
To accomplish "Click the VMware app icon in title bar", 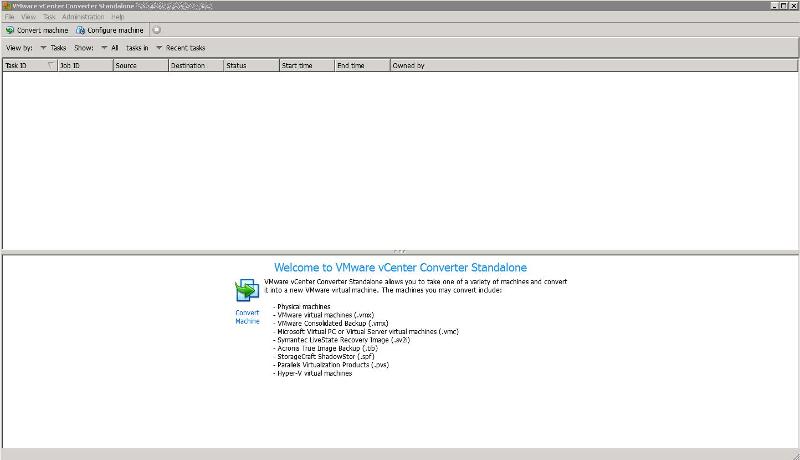I will 6,6.
